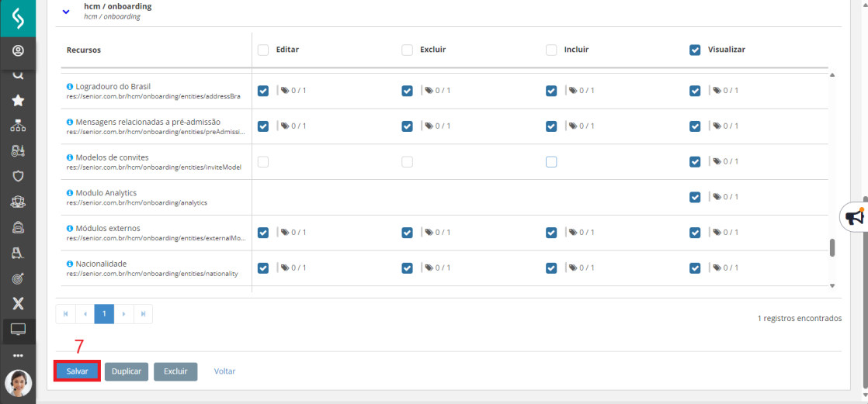
Task: Open the monitor icon in sidebar
Action: (x=18, y=330)
